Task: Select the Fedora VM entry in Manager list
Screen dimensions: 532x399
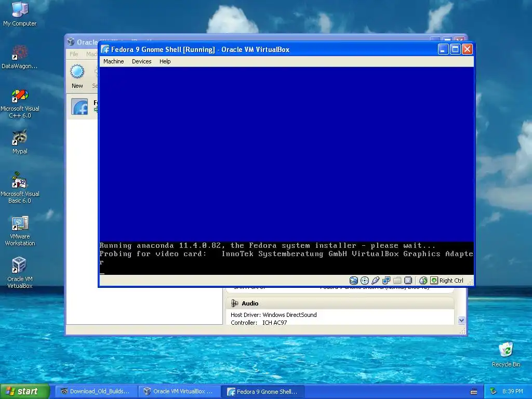Action: pyautogui.click(x=83, y=107)
